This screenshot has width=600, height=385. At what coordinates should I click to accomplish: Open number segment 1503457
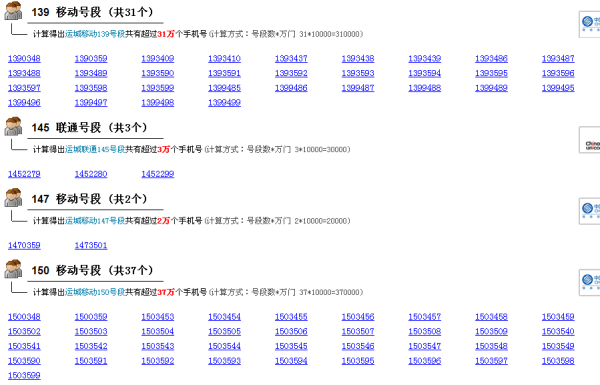[425, 317]
